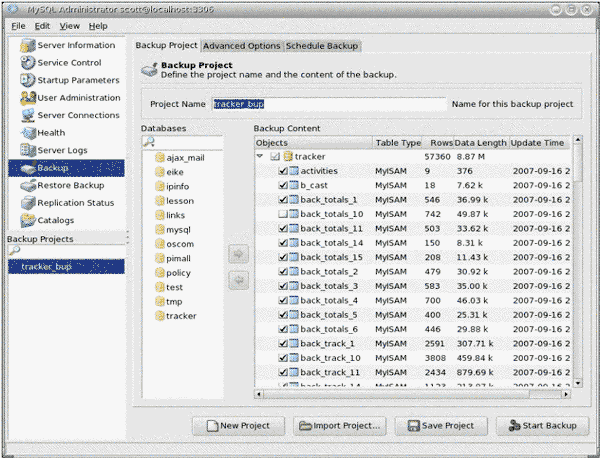Click the Import Project button

pyautogui.click(x=340, y=426)
